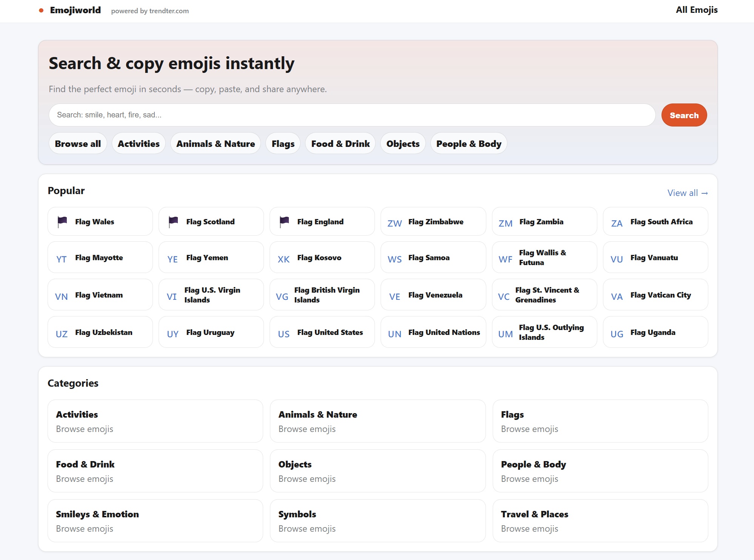
Task: Select the Flags filter chip
Action: click(283, 143)
